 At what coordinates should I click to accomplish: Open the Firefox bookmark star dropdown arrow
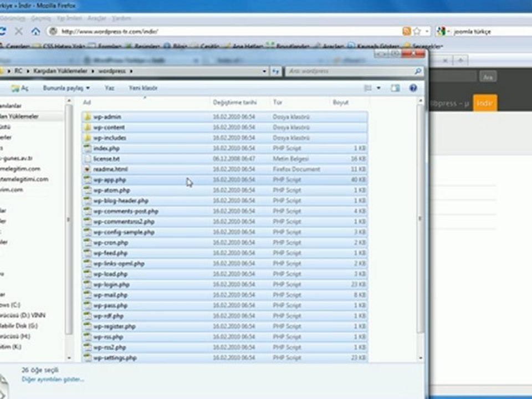coord(427,32)
